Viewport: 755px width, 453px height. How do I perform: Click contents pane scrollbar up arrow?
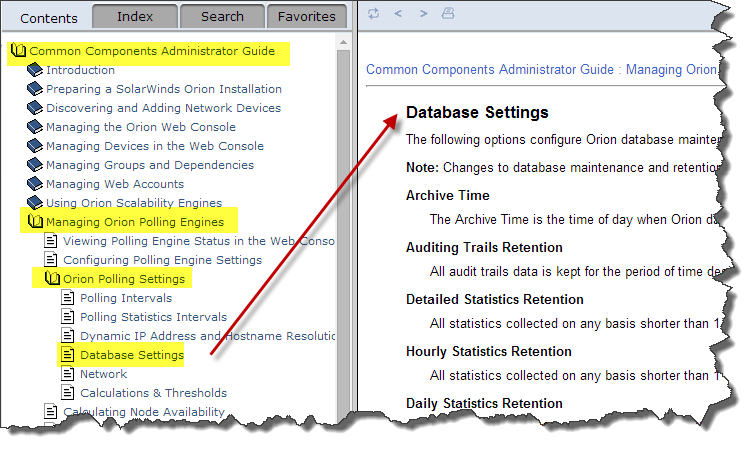click(343, 42)
